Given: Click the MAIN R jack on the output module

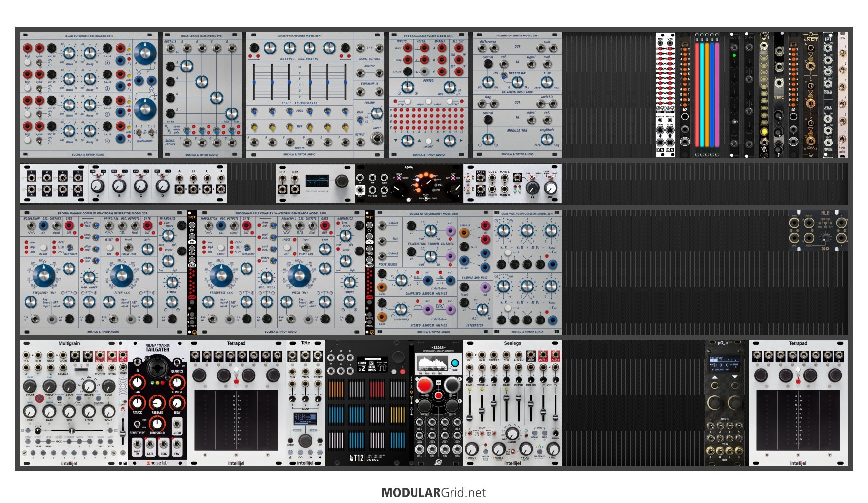Looking at the screenshot, I should (x=504, y=189).
